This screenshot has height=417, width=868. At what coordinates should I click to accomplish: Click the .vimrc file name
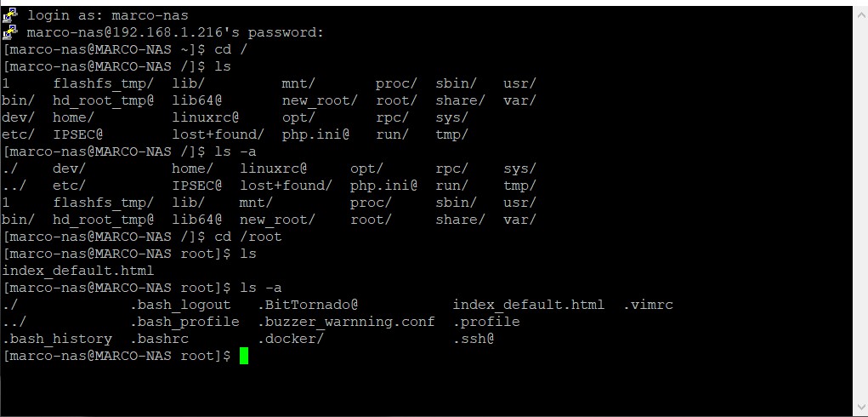tap(648, 305)
